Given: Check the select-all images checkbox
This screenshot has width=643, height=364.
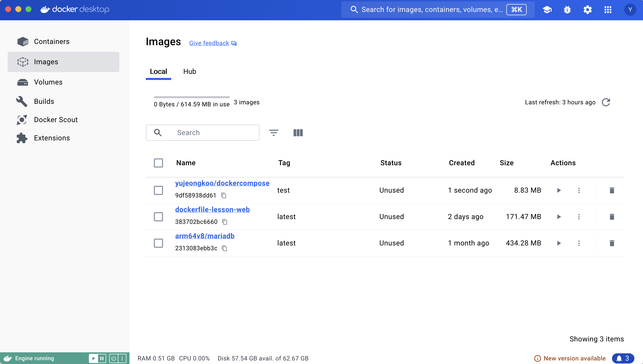Looking at the screenshot, I should point(158,163).
